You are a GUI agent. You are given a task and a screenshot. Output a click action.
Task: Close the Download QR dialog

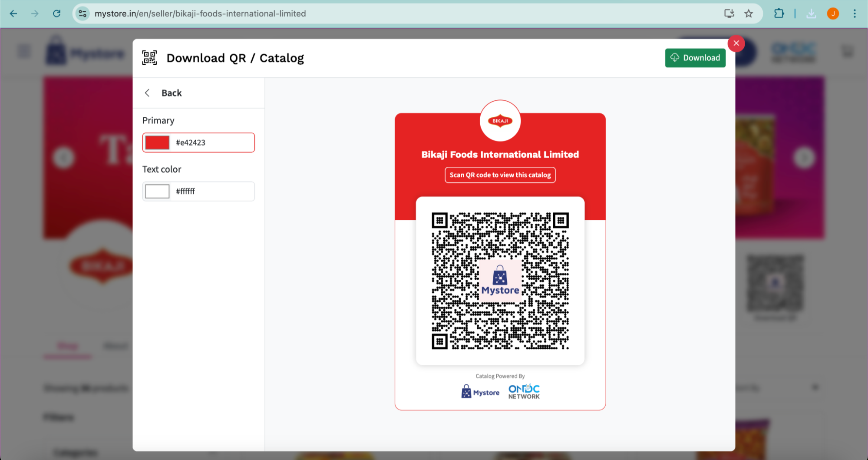[736, 43]
